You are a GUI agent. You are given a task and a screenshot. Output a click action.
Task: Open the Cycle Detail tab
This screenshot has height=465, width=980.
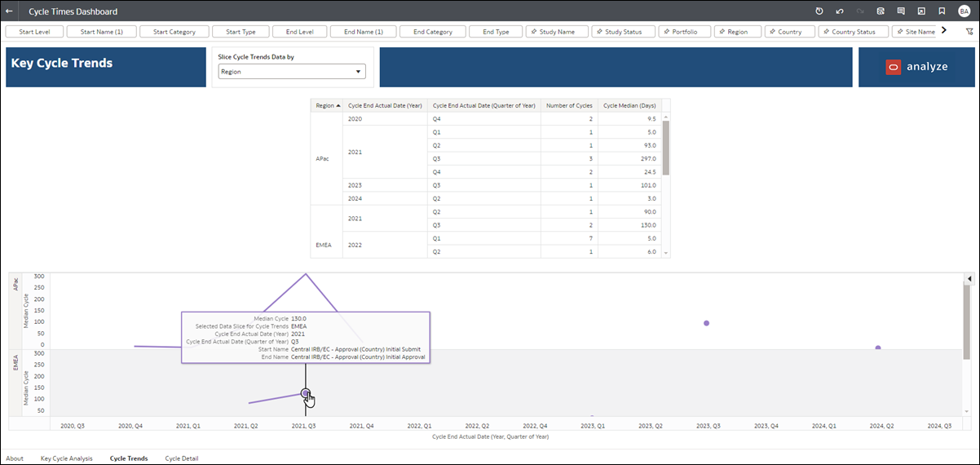tap(182, 458)
